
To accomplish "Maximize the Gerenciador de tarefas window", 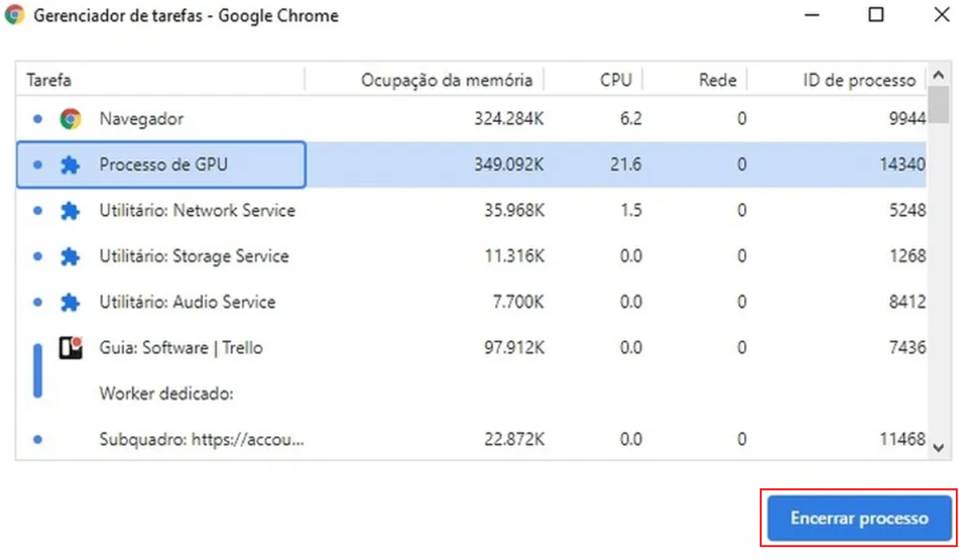I will click(x=876, y=15).
